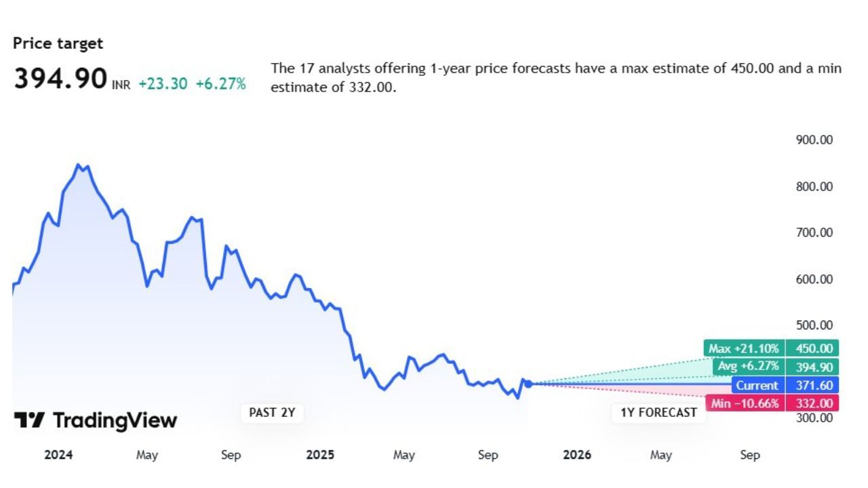Click the blue 371.60 price badge
This screenshot has width=868, height=488.
point(812,385)
